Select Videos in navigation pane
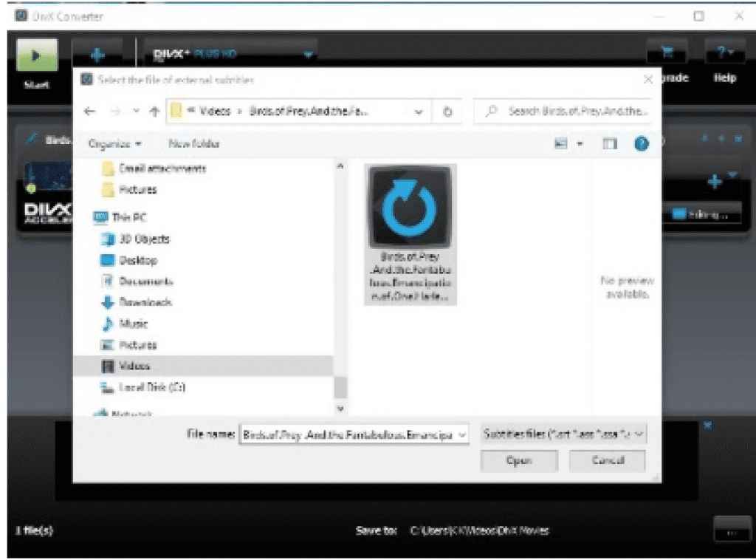The width and height of the screenshot is (756, 560). pos(202,366)
